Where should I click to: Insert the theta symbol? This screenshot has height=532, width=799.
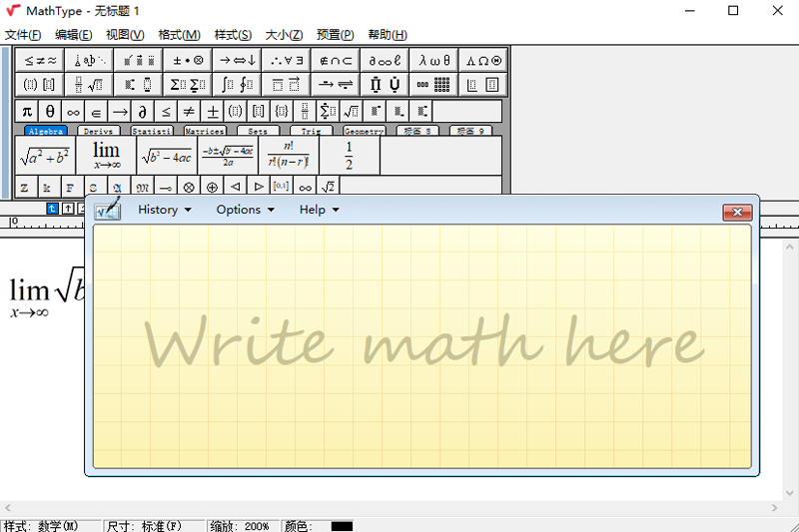[50, 112]
